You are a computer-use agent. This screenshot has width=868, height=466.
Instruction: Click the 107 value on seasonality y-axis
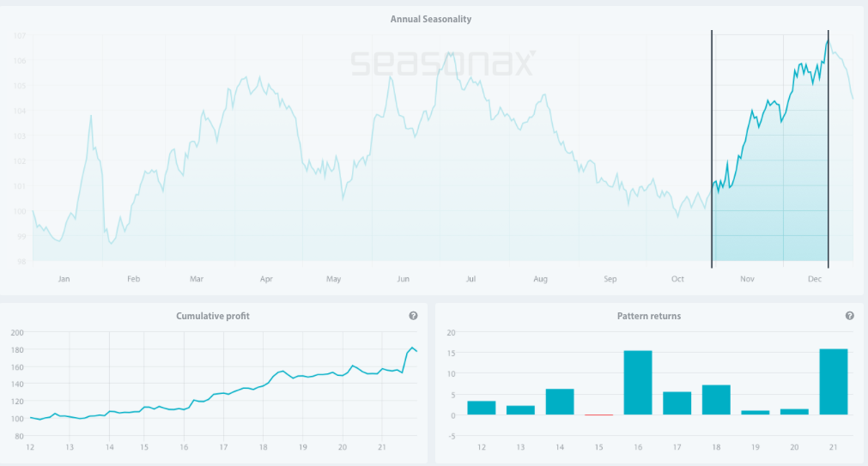tap(20, 36)
